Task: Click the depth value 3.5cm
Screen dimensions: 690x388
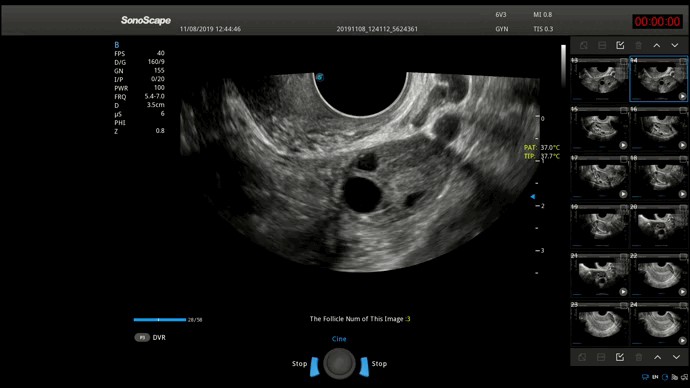Action: point(155,105)
